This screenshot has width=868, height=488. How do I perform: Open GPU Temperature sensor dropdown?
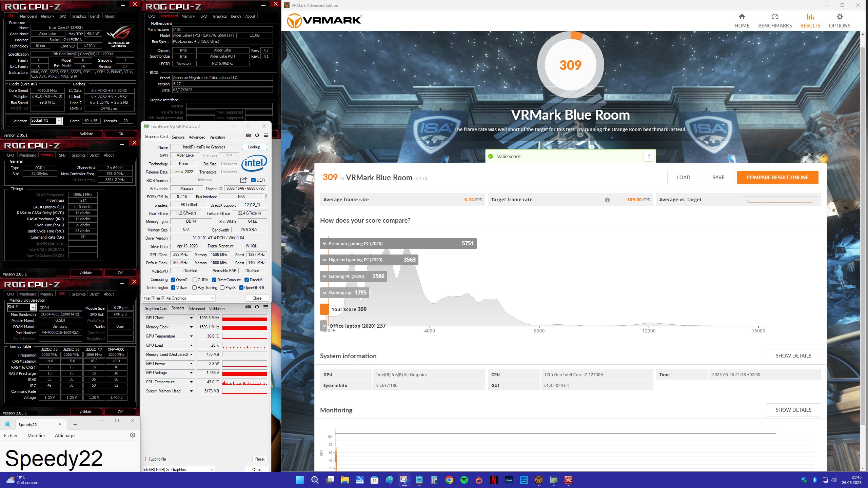pos(191,336)
